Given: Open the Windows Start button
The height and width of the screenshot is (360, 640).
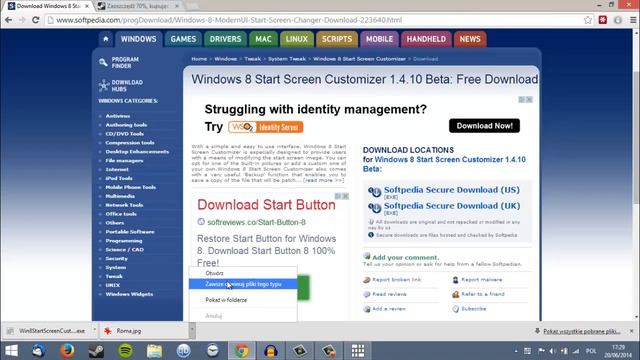Looking at the screenshot, I should click(x=11, y=351).
